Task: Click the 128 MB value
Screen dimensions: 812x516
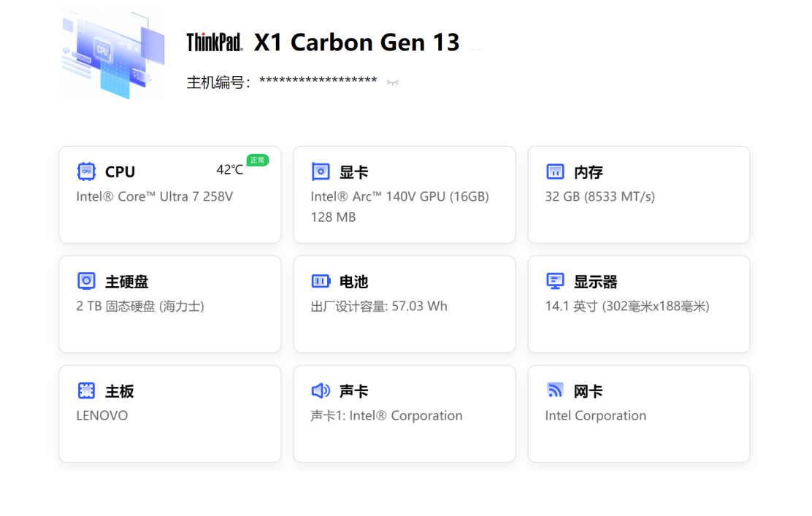Action: 333,217
